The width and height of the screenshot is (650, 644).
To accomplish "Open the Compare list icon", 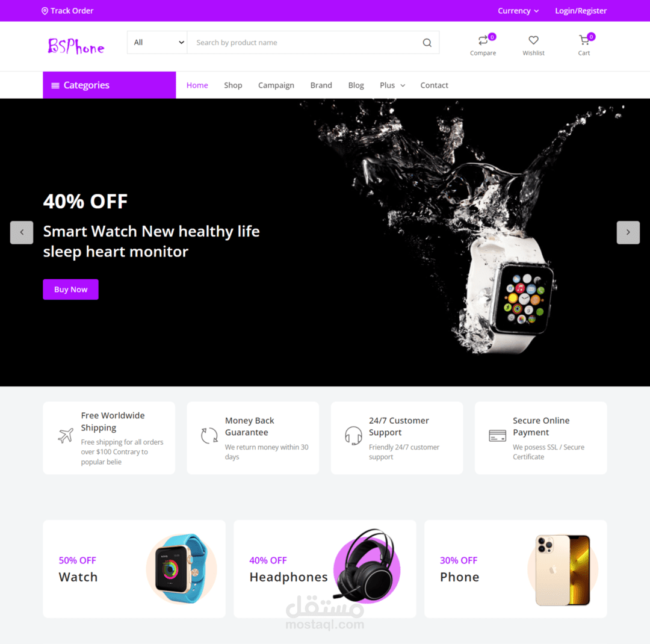I will (x=483, y=40).
